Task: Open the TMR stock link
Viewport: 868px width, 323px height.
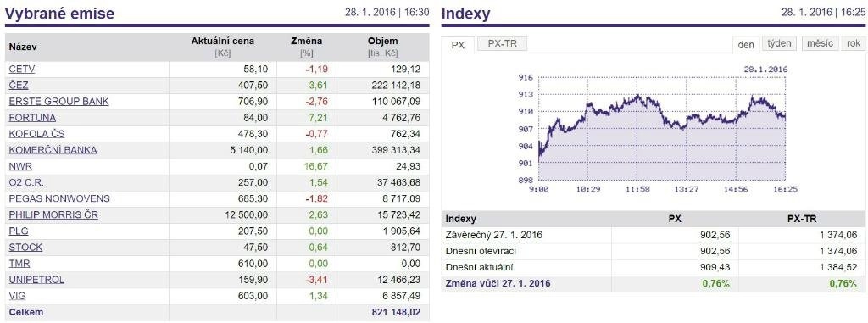Action: point(19,263)
